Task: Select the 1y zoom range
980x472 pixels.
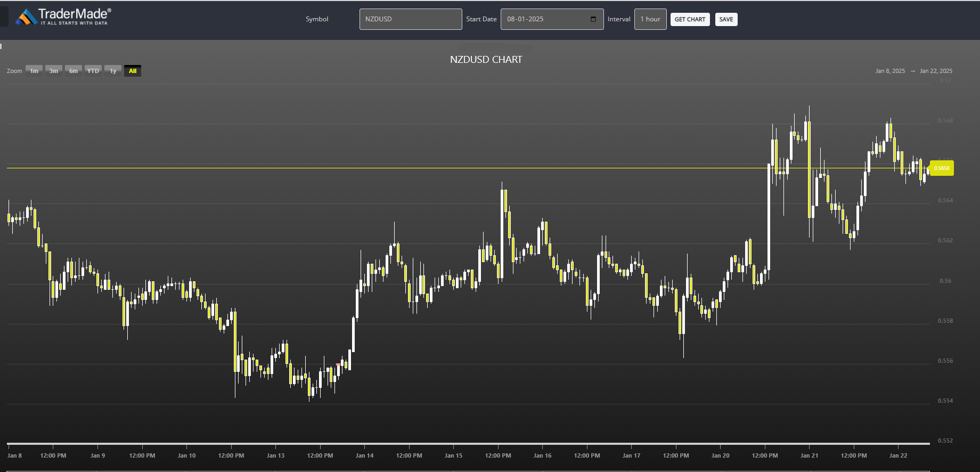Action: pos(113,71)
